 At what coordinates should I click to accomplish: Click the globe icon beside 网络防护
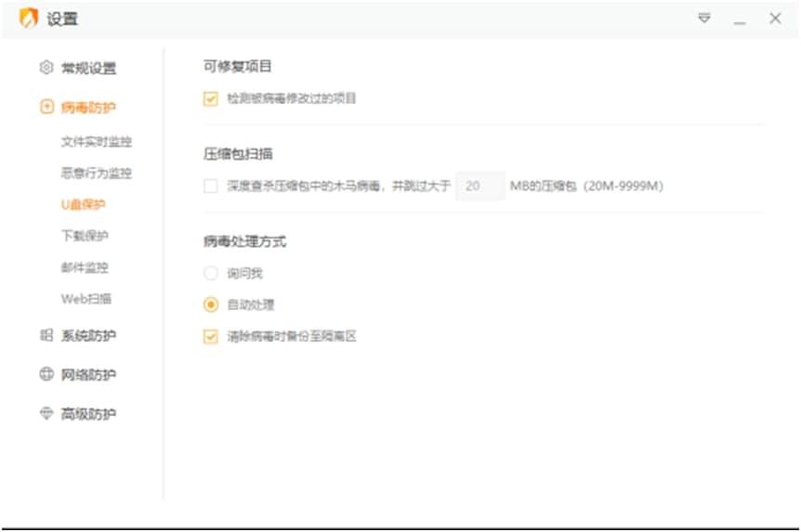point(46,374)
